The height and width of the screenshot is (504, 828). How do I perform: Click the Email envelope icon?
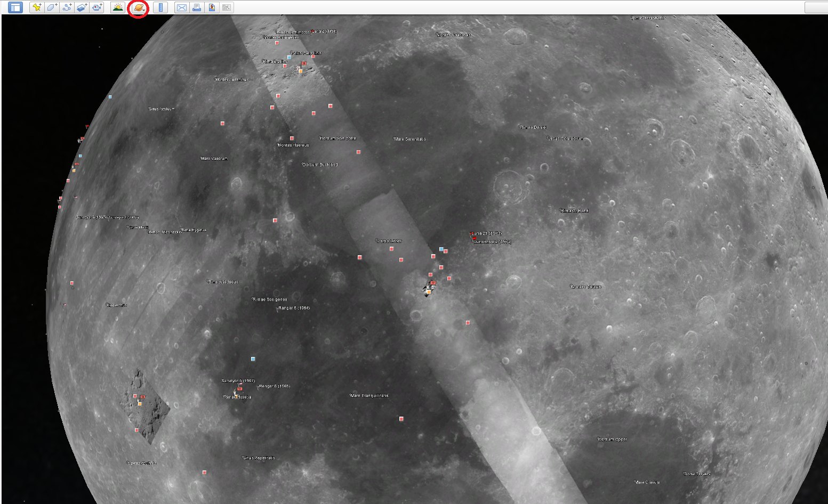(182, 7)
